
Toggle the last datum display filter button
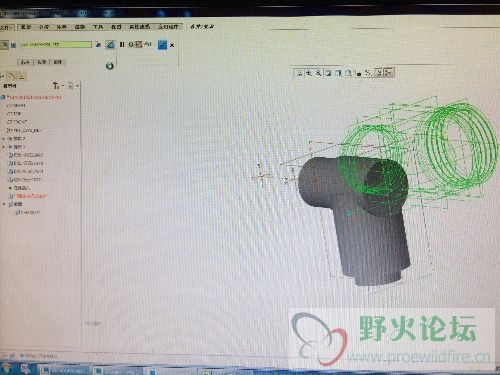coord(389,72)
